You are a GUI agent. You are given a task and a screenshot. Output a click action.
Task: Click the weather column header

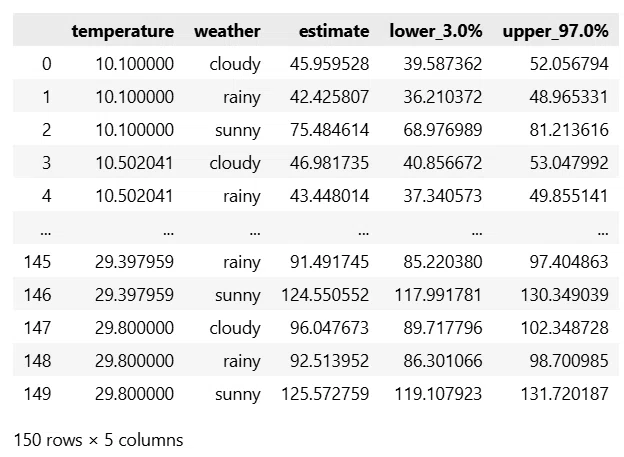pos(227,31)
